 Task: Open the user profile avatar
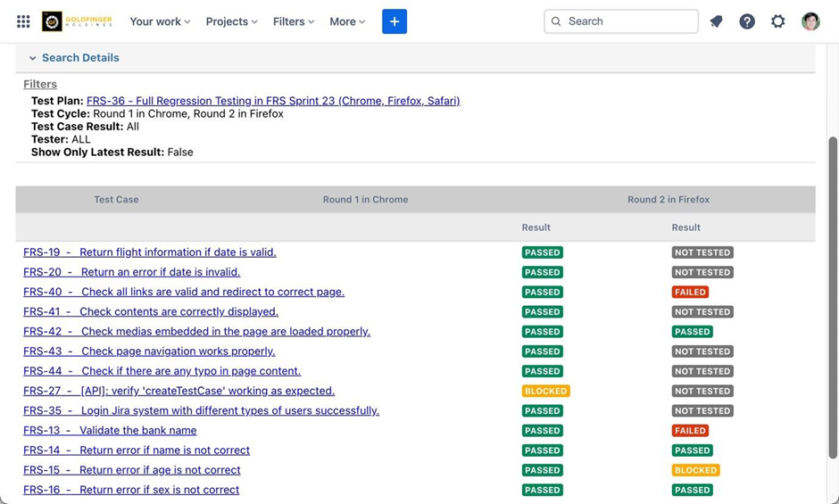(810, 21)
